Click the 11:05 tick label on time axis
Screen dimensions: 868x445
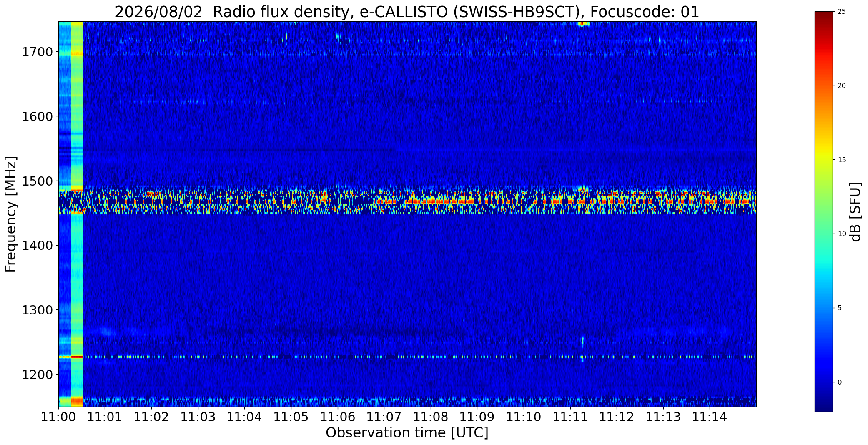click(291, 417)
